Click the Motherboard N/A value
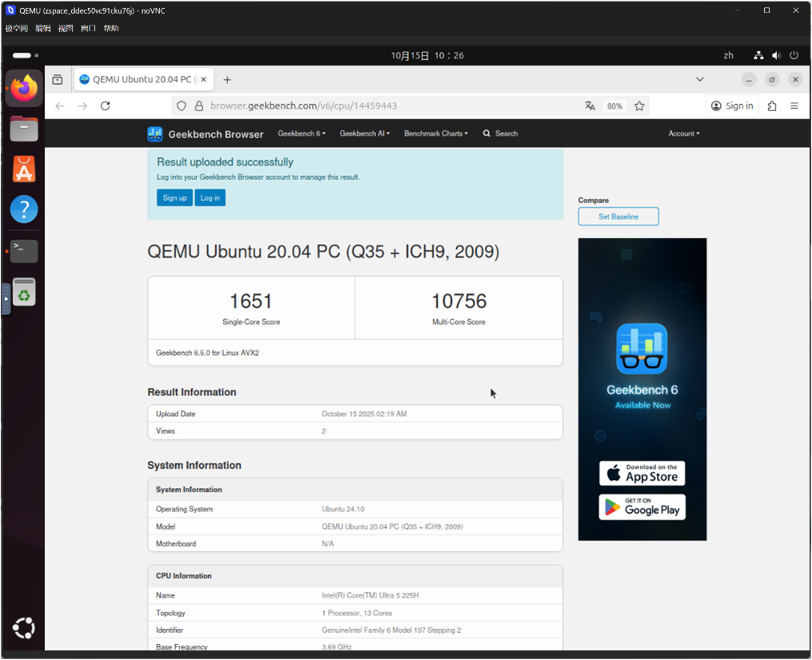 click(x=328, y=544)
